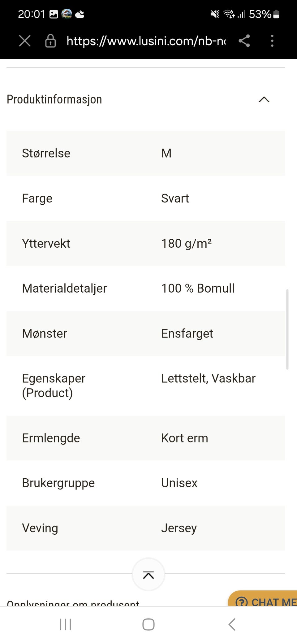Open the three-dot browser menu
The image size is (297, 644).
point(272,41)
